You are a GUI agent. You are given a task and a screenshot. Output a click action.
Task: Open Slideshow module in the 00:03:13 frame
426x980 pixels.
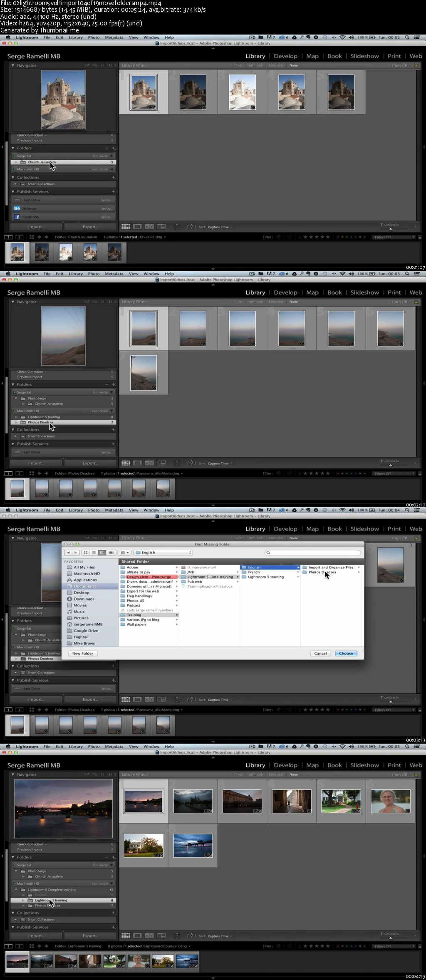point(364,529)
